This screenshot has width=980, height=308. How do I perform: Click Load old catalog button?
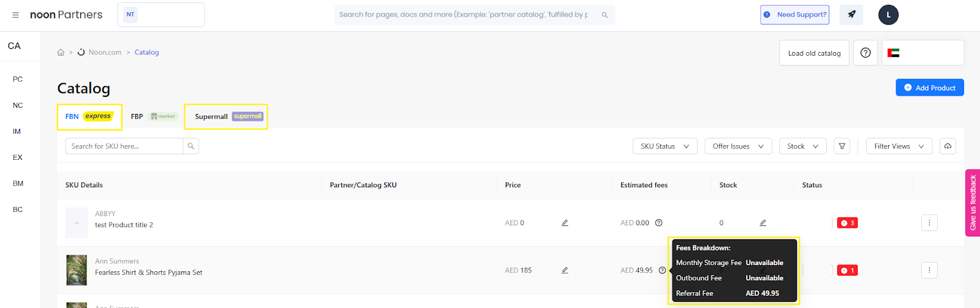click(x=814, y=53)
